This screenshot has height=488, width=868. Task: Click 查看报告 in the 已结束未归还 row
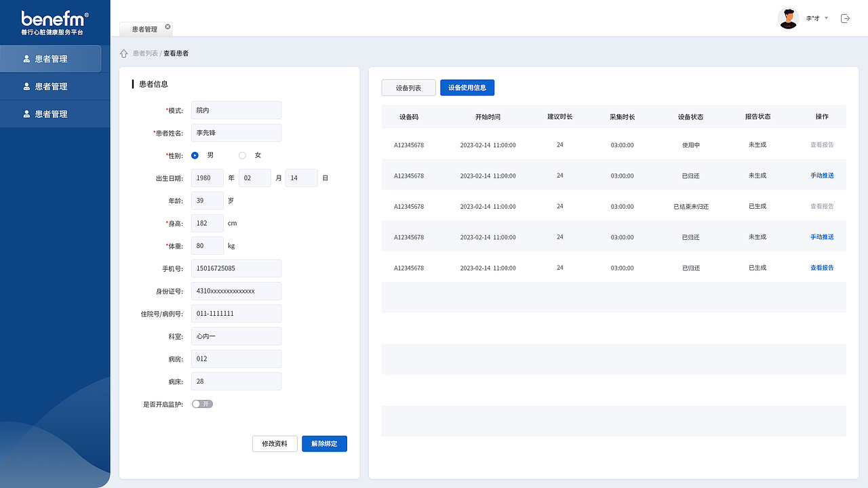tap(822, 206)
